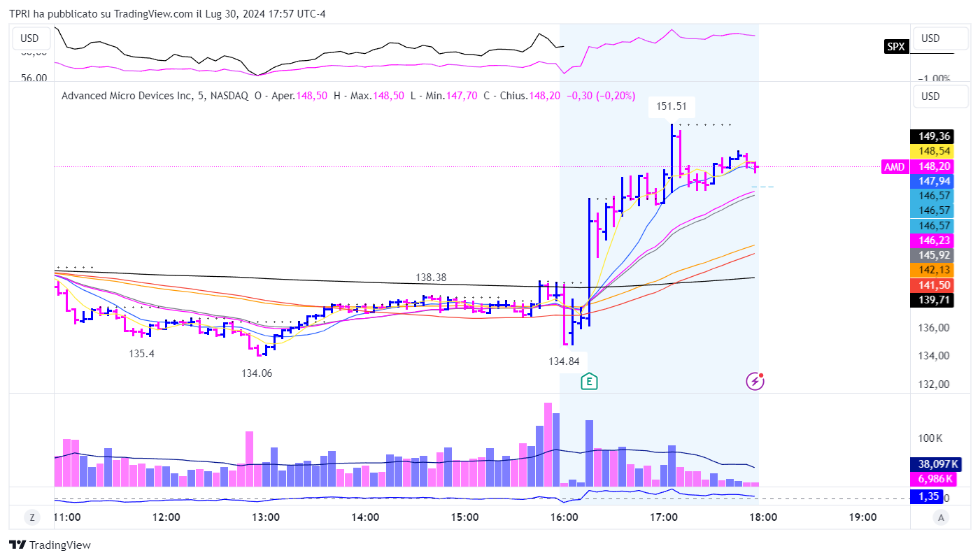
Task: Click the 1,35 indicator value label
Action: [927, 497]
